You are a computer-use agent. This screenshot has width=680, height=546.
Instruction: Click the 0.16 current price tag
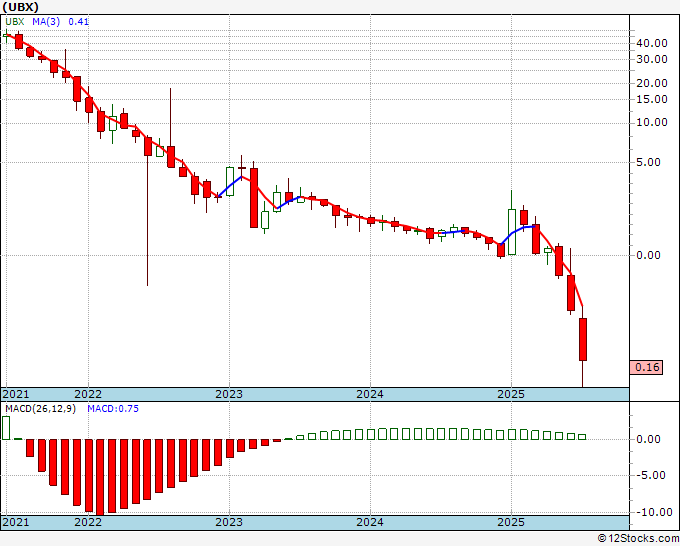[647, 367]
